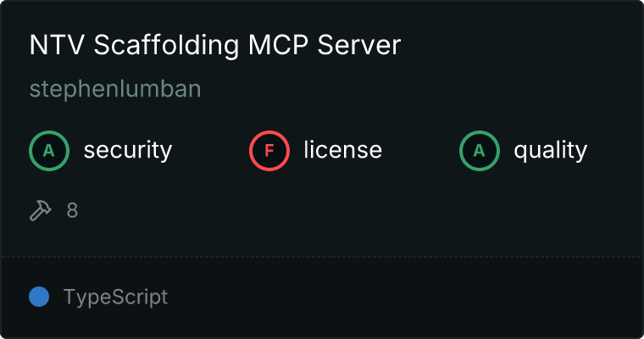The image size is (644, 339).
Task: Click the dashed divider line above the footer
Action: pyautogui.click(x=322, y=257)
